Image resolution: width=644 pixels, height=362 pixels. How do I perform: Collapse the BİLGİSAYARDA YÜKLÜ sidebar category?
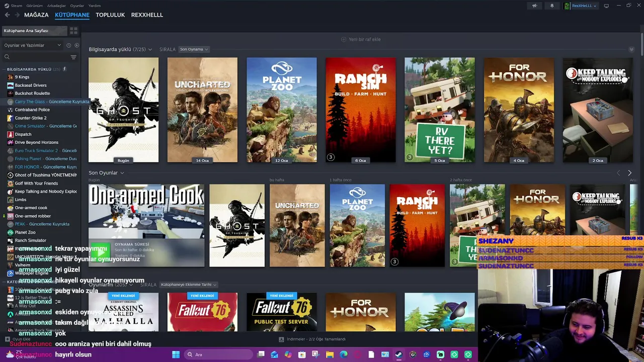click(x=4, y=69)
